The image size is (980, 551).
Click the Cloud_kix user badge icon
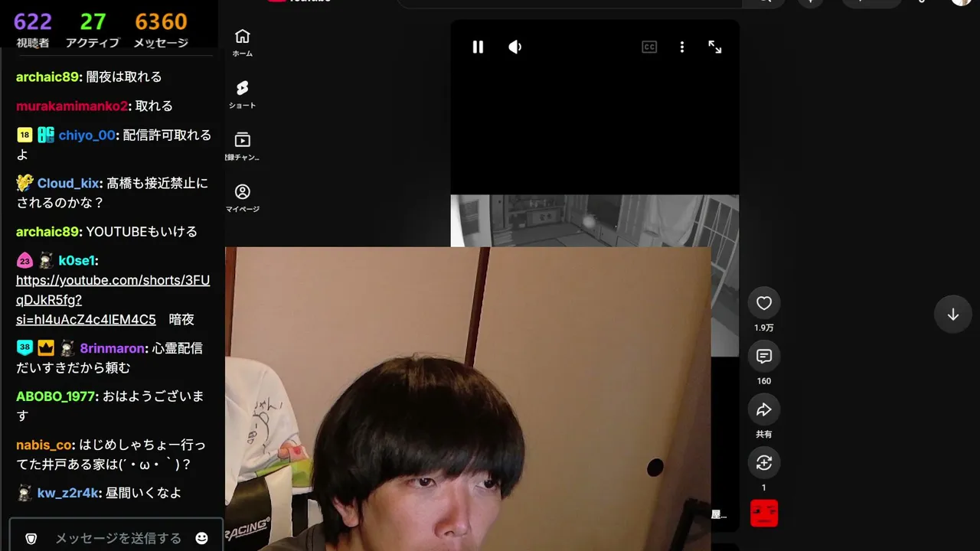[24, 184]
